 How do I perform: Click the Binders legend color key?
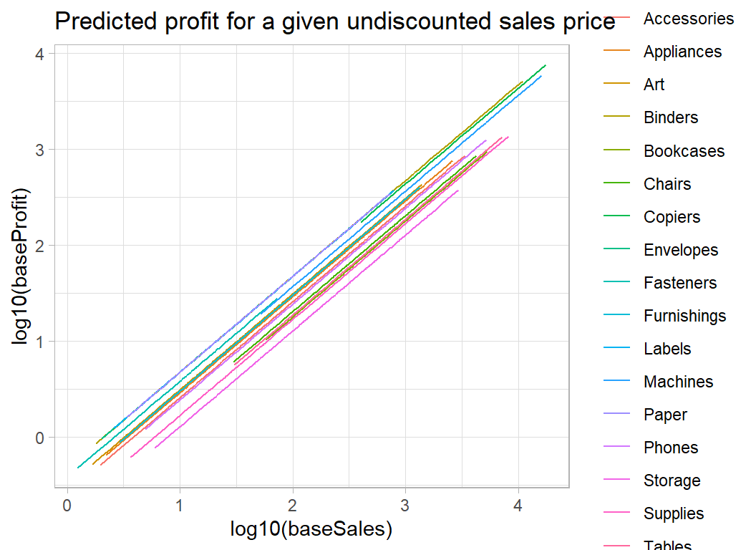[x=616, y=117]
